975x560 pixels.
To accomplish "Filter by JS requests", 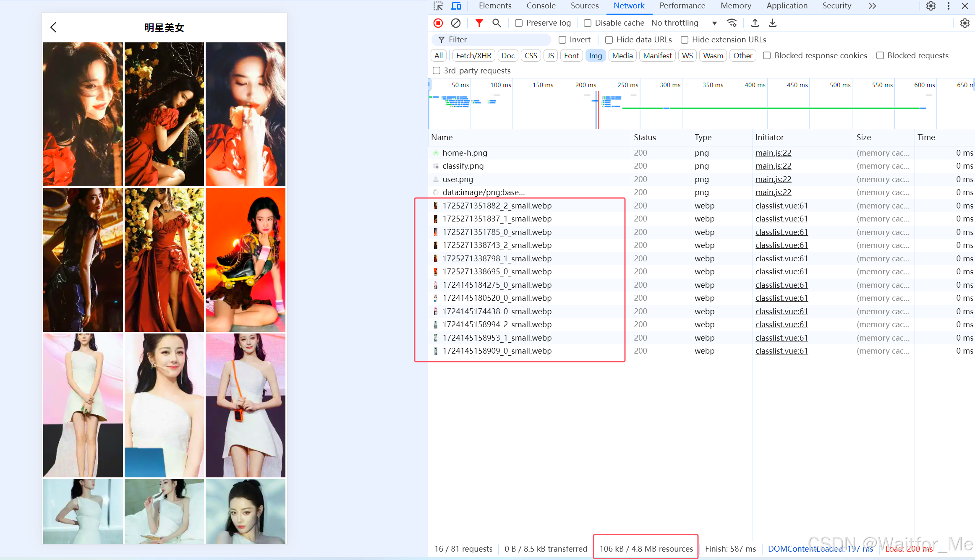I will click(550, 56).
